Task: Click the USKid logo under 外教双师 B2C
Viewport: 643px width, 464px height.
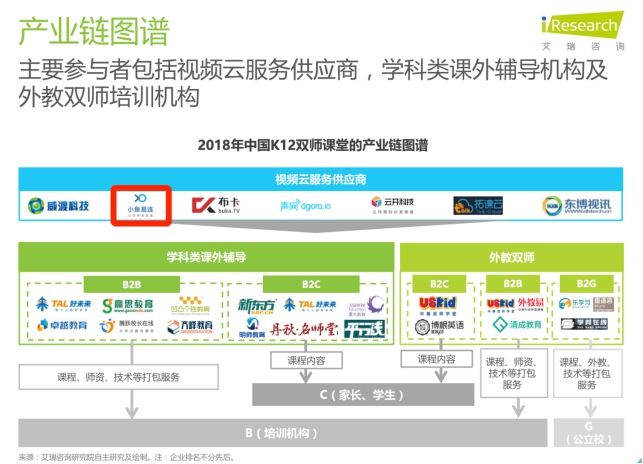Action: [x=438, y=306]
